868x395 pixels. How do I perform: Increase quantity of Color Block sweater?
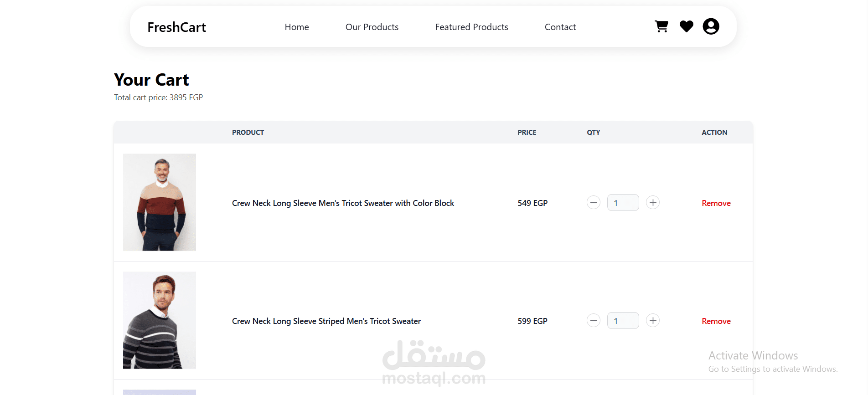[x=653, y=203]
